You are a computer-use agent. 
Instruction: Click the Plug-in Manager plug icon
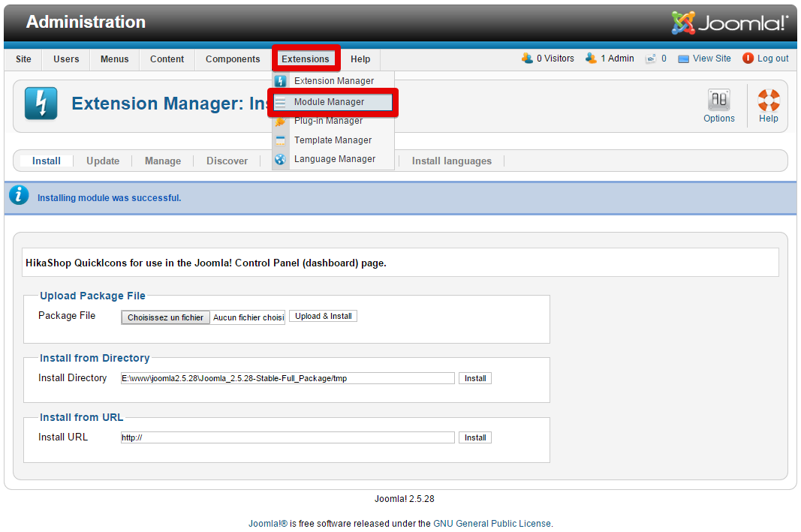tap(281, 122)
